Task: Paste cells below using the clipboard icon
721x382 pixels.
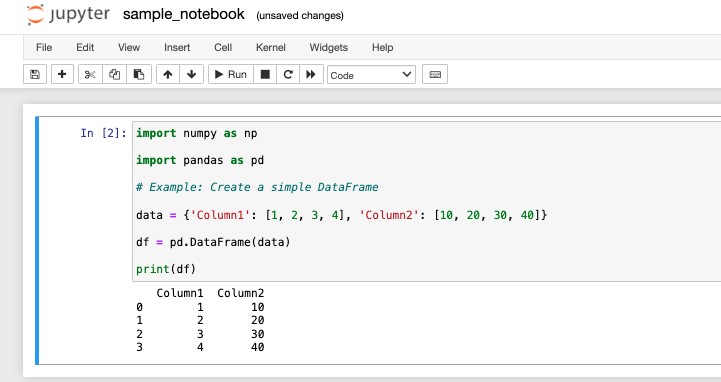Action: click(x=139, y=74)
